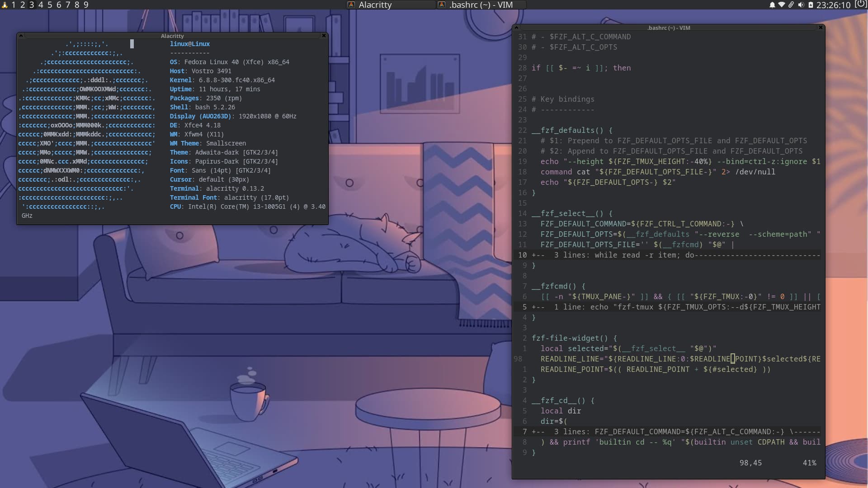Click the app icon in the .bashrc VIM taskbar entry

click(442, 5)
